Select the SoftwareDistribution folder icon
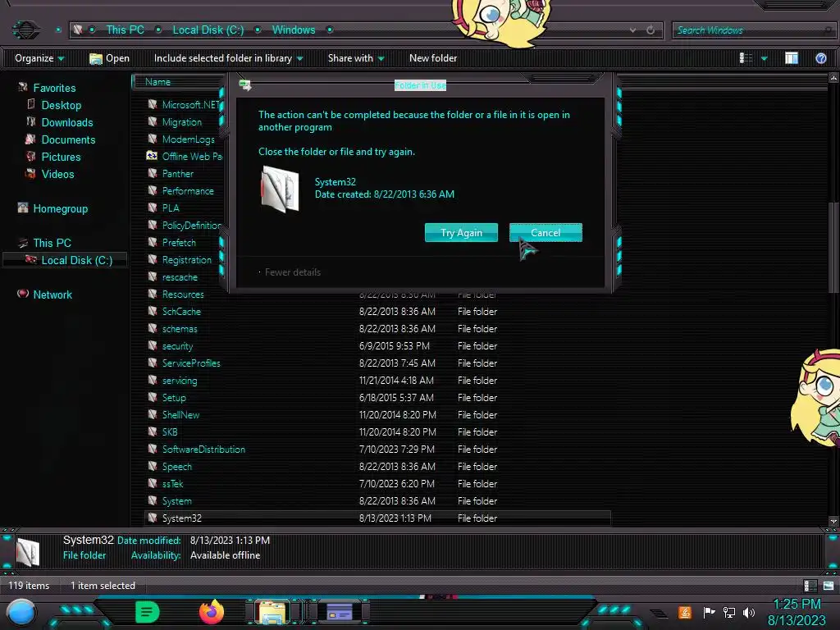The image size is (840, 630). click(152, 449)
